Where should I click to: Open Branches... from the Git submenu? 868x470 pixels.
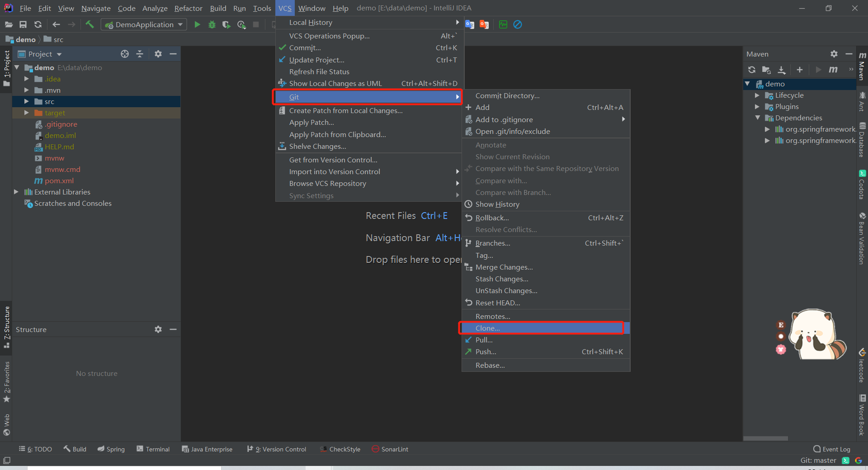[x=546, y=243]
